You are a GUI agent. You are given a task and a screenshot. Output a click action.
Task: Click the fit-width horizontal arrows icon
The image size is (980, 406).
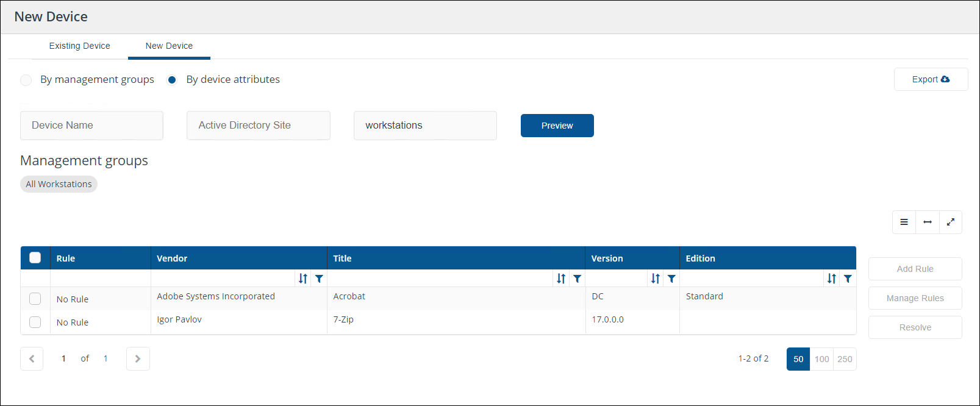pyautogui.click(x=927, y=222)
